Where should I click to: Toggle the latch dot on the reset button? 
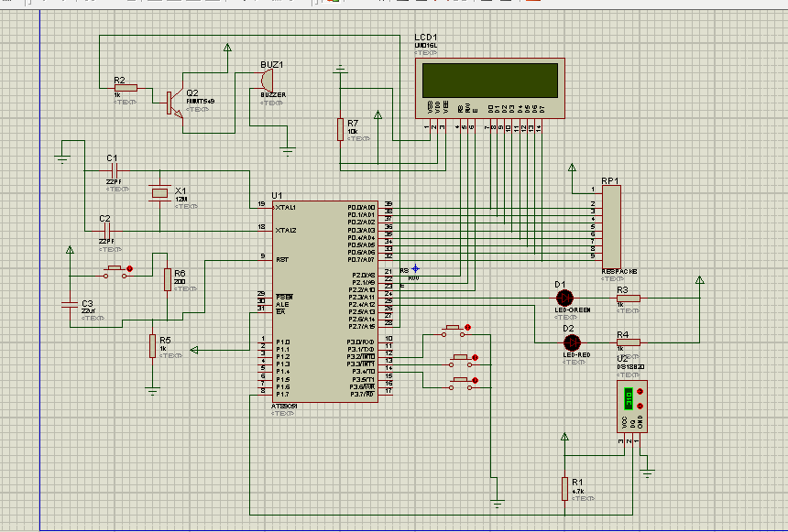click(x=130, y=269)
